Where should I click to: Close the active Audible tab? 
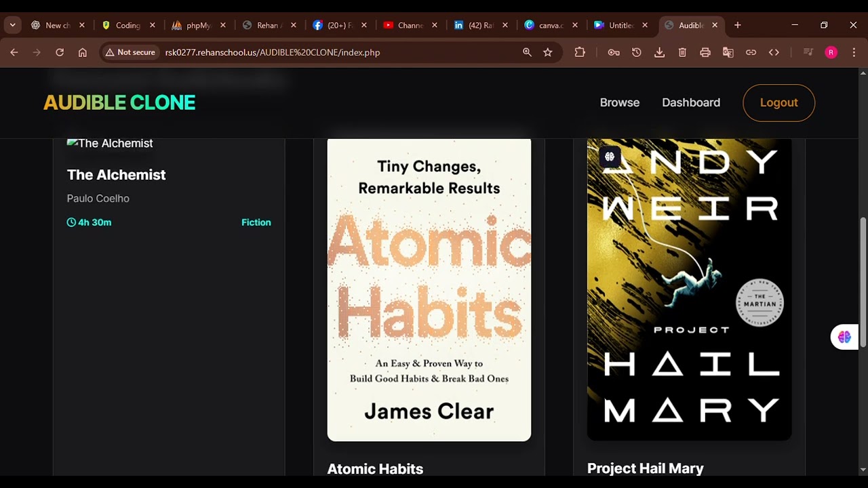point(715,25)
